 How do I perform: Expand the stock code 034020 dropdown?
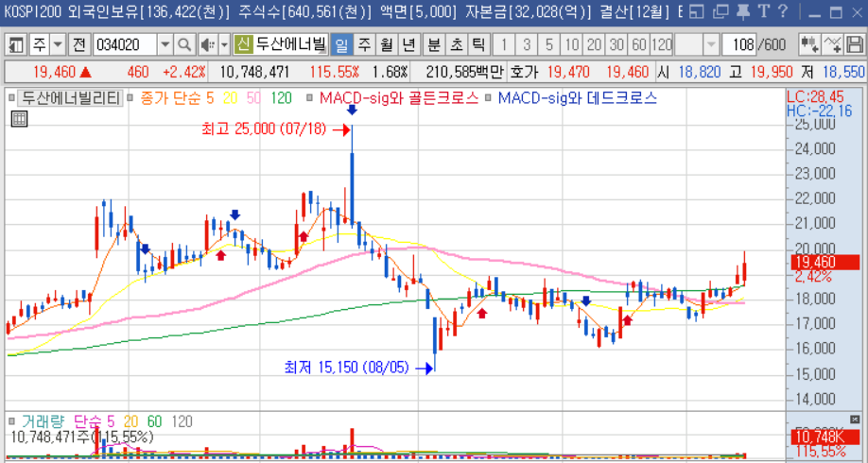click(x=165, y=45)
